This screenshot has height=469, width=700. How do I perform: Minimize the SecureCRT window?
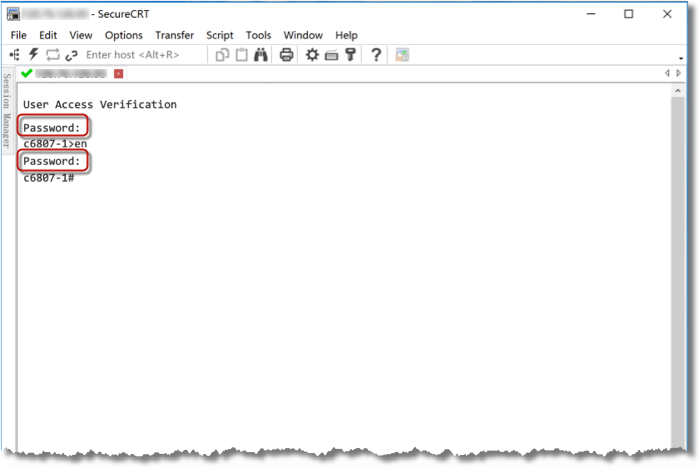(x=591, y=14)
